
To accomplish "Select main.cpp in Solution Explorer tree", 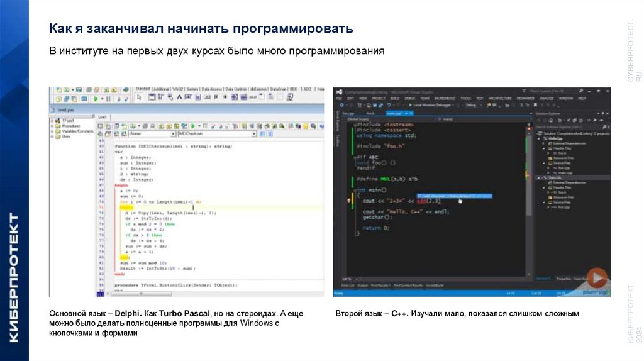I will (565, 173).
